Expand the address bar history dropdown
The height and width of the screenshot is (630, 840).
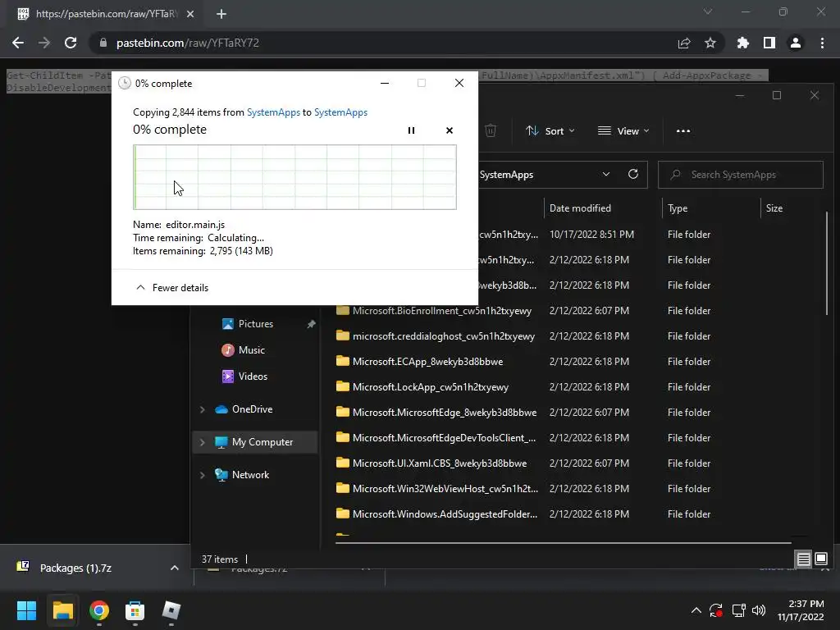click(606, 175)
